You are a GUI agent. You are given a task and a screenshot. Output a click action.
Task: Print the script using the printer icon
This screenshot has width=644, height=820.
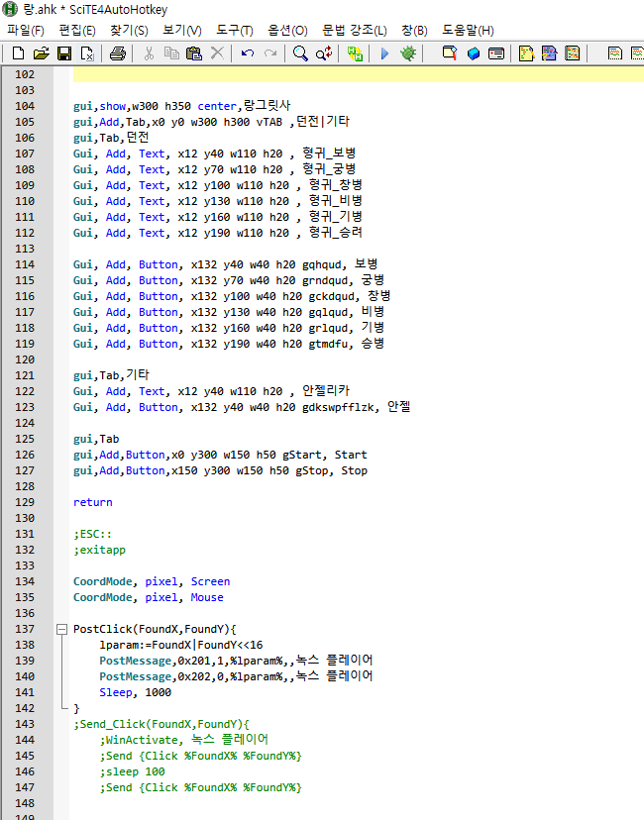[117, 53]
